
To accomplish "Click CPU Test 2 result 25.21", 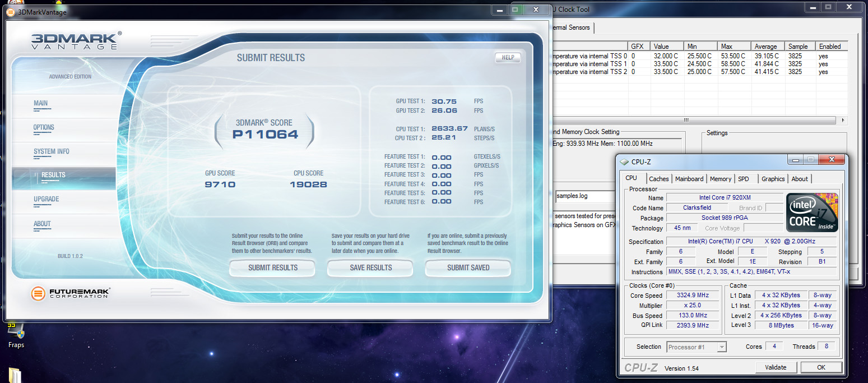I will point(443,137).
